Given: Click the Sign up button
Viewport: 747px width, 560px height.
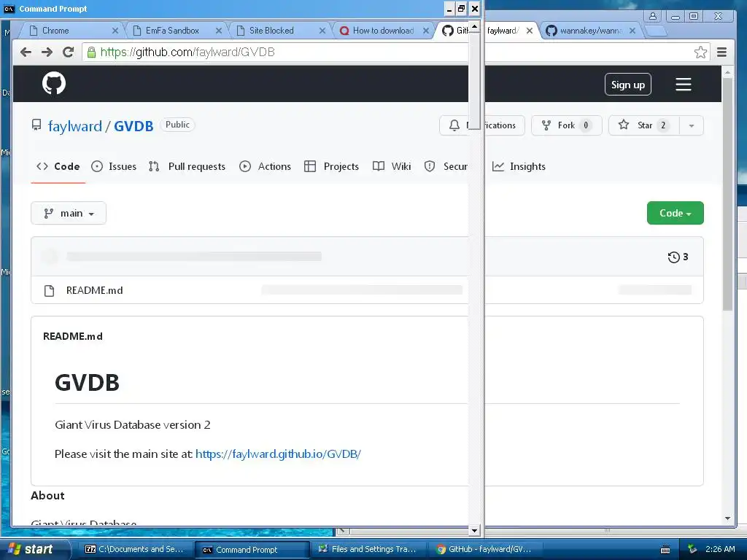Looking at the screenshot, I should pyautogui.click(x=628, y=85).
